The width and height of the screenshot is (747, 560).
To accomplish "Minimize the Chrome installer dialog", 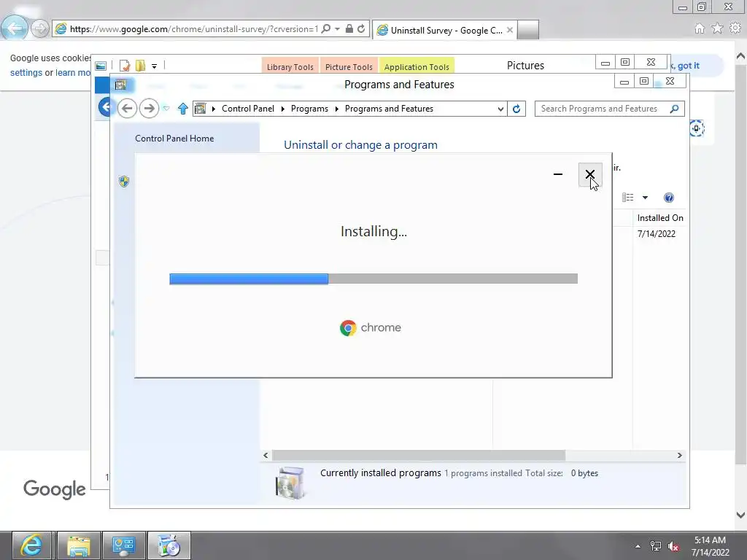I will click(558, 175).
